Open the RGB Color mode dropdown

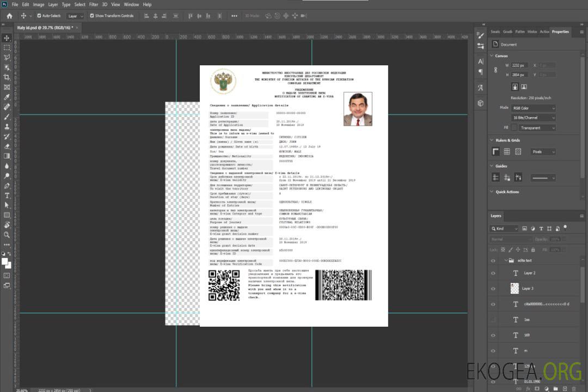533,108
